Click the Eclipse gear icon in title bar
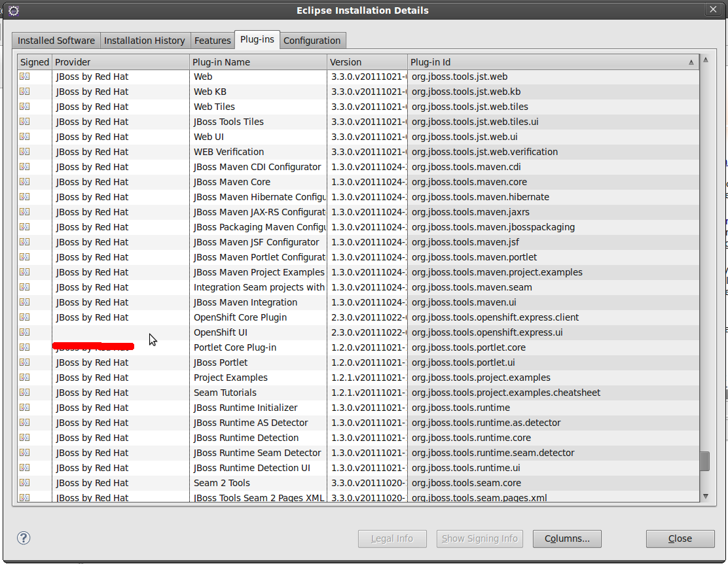 pos(14,10)
